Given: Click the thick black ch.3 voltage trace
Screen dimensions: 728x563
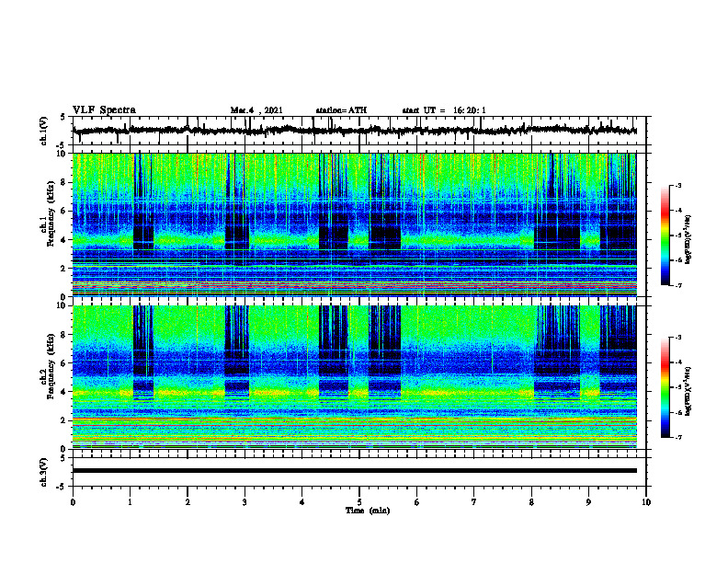Looking at the screenshot, I should tap(354, 471).
